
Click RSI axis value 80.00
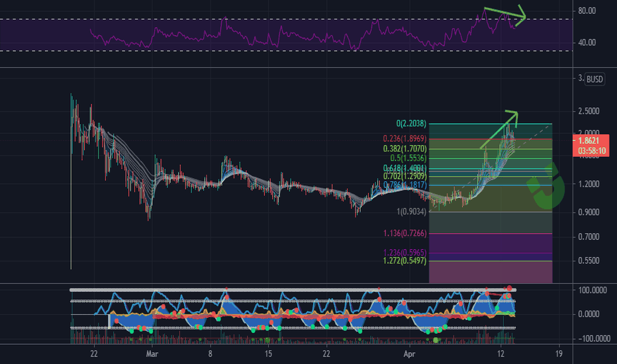(x=587, y=11)
